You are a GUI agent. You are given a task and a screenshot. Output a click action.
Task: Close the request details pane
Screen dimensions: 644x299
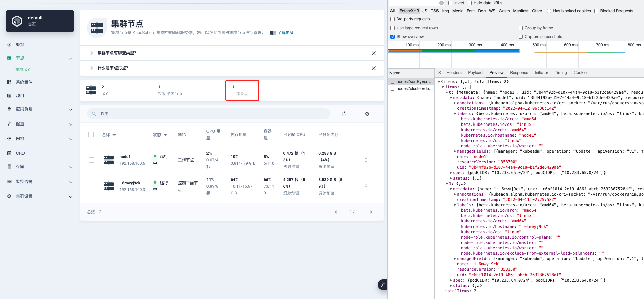(x=439, y=73)
